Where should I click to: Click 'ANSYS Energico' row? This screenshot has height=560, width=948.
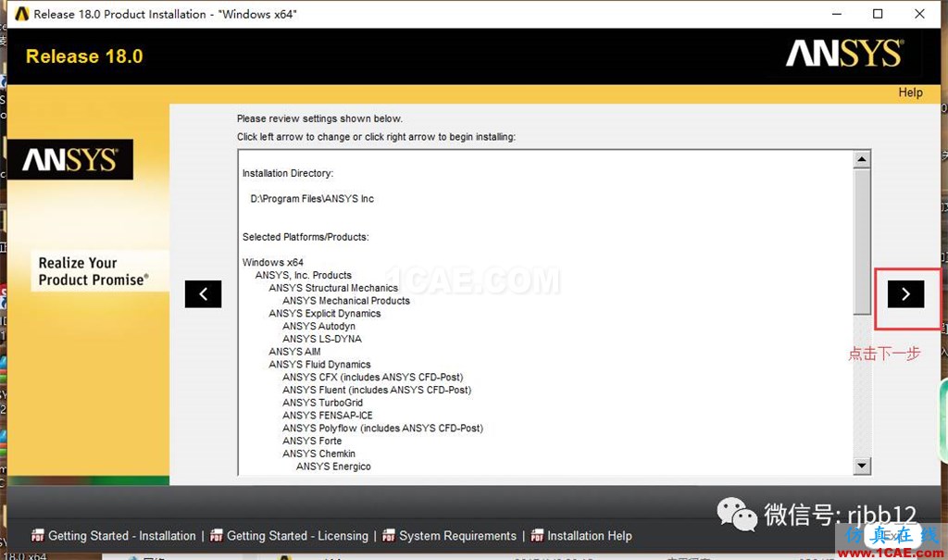[x=333, y=466]
